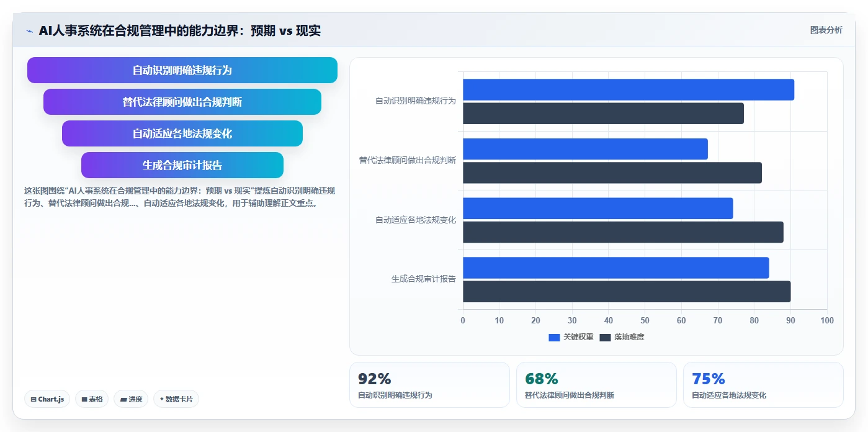Image resolution: width=868 pixels, height=432 pixels.
Task: Click the blue bar for 替代法律顾问做出合规判断
Action: 585,149
